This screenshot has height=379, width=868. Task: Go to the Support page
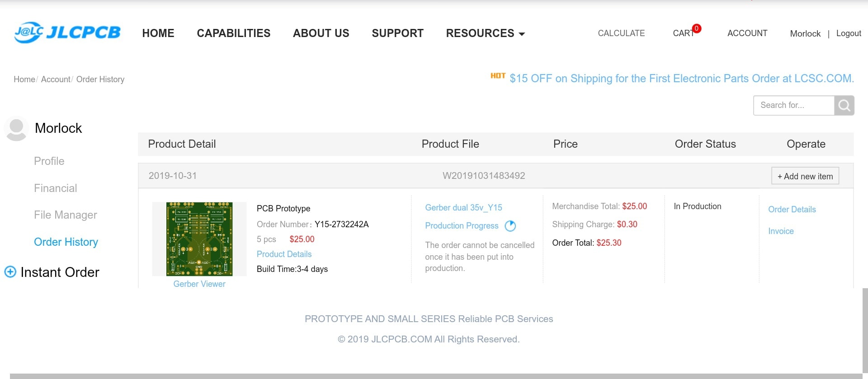[397, 33]
